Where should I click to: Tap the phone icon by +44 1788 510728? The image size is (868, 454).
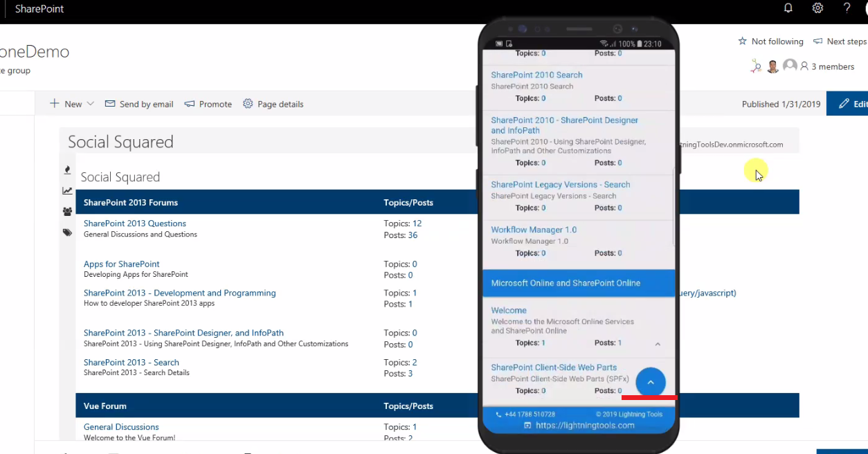pyautogui.click(x=499, y=415)
